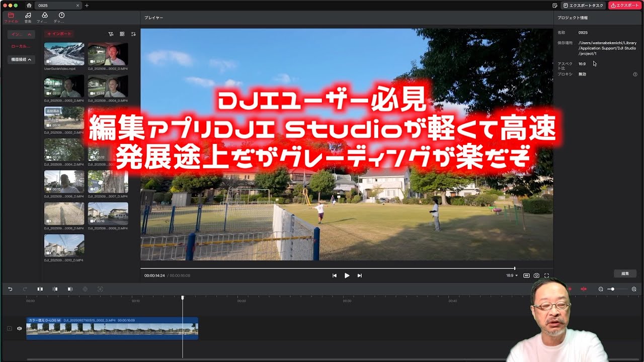This screenshot has height=362, width=644.
Task: Click the 編集 button in project info
Action: pyautogui.click(x=625, y=274)
